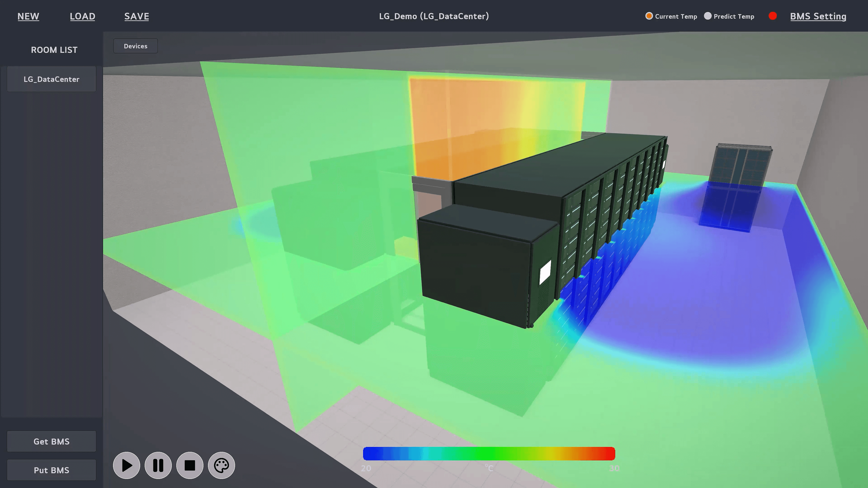Click the red BMS status indicator

click(773, 16)
